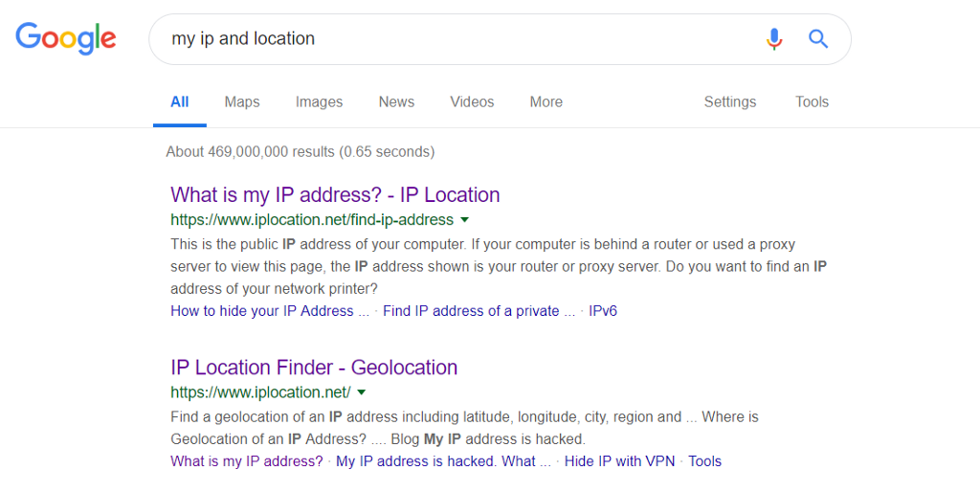Open the search Tools menu
This screenshot has height=492, width=980.
click(x=812, y=102)
